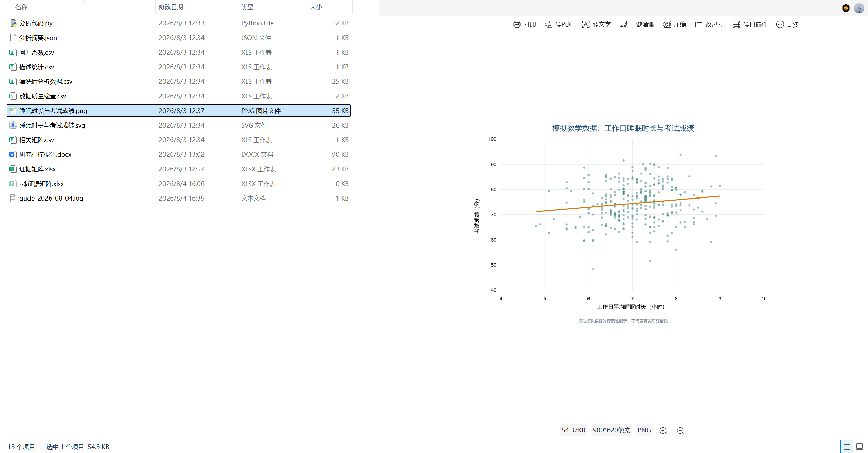868x453 pixels.
Task: Open the 改尺寸 resize tool
Action: tap(709, 24)
